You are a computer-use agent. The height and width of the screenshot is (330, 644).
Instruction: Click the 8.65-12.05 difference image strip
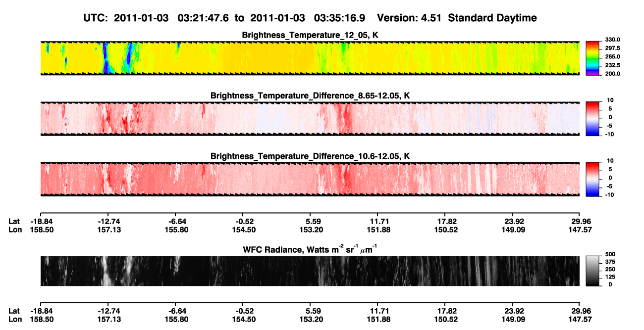[x=310, y=118]
